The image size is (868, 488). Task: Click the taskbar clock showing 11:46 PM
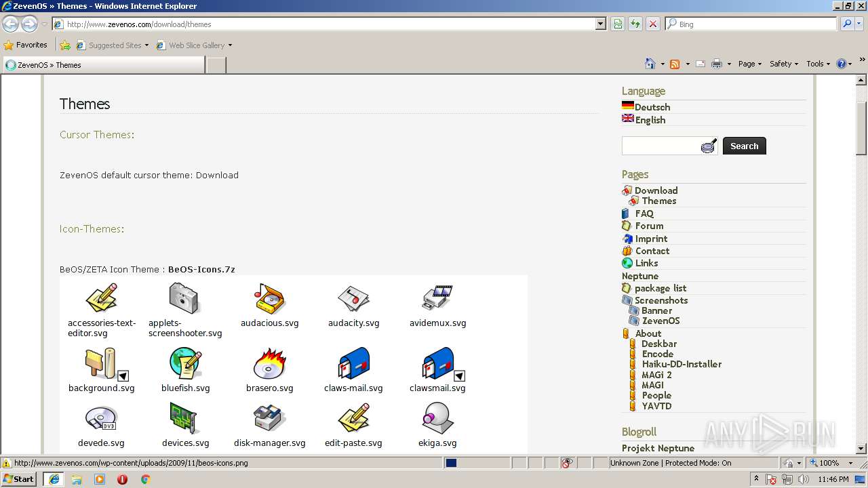(833, 479)
